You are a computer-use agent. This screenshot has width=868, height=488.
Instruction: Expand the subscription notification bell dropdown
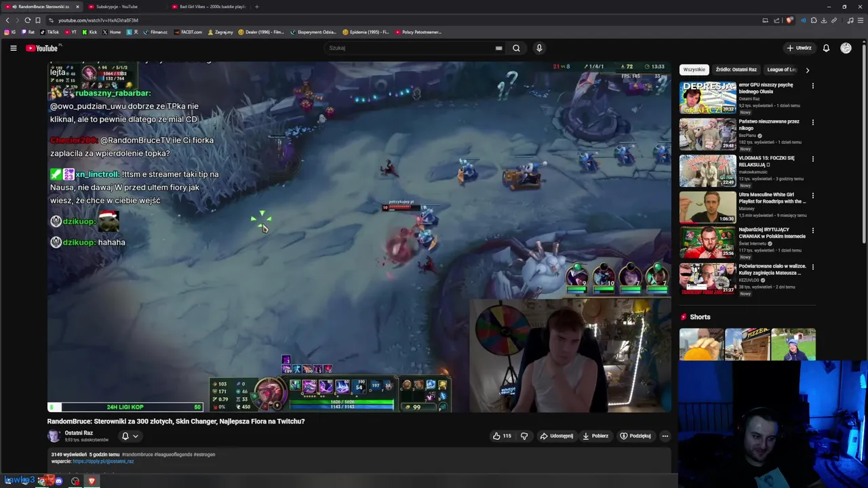[130, 436]
